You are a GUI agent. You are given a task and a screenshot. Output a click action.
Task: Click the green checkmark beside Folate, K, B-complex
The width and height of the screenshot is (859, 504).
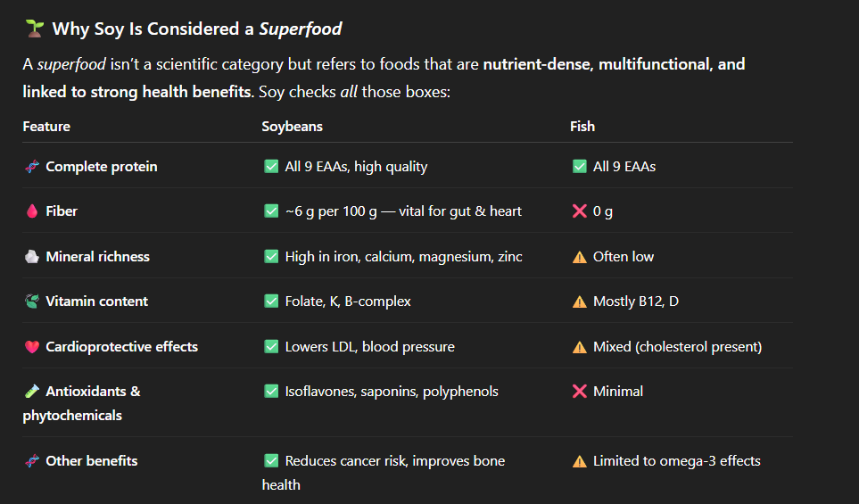click(x=271, y=302)
